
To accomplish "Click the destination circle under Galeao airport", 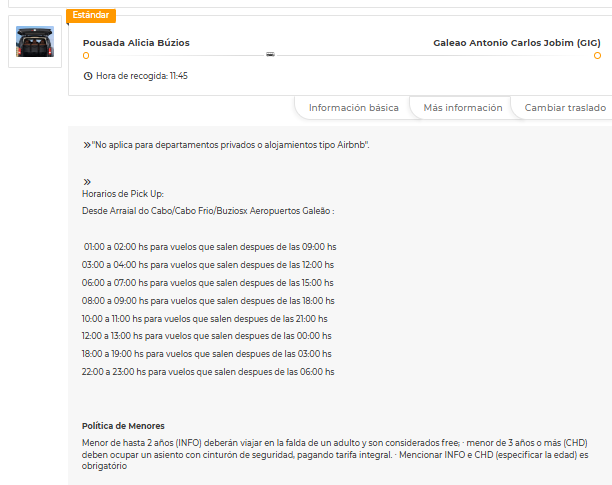I will (x=597, y=56).
